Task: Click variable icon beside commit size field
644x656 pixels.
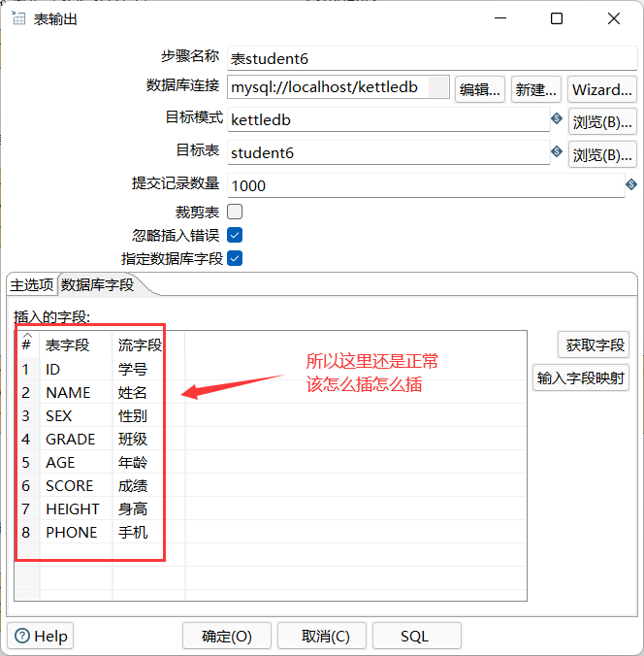Action: tap(631, 183)
